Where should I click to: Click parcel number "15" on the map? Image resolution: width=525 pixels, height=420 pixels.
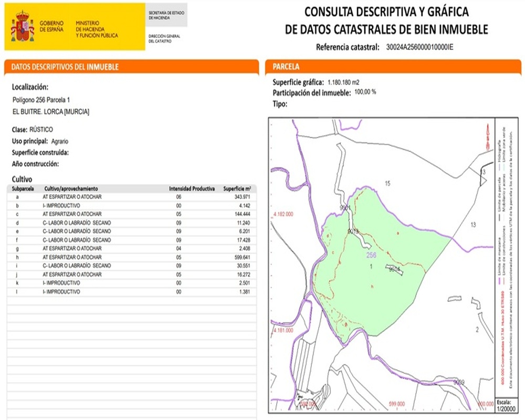[x=387, y=184]
